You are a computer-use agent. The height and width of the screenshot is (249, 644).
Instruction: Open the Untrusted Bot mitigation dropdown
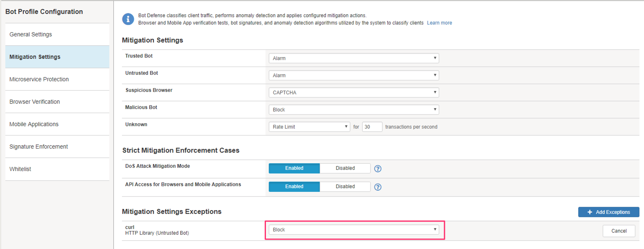[354, 76]
